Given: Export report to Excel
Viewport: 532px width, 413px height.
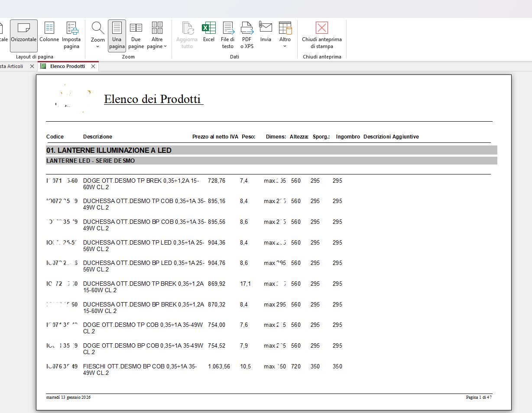Looking at the screenshot, I should [x=209, y=32].
